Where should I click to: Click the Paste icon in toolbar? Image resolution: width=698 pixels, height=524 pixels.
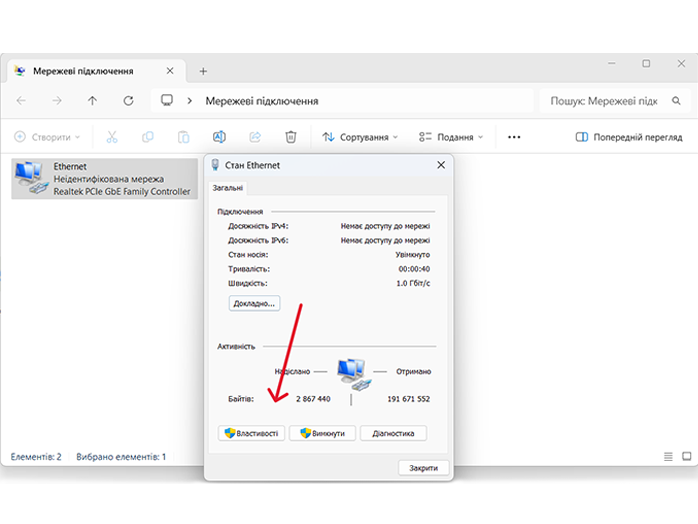click(x=183, y=137)
